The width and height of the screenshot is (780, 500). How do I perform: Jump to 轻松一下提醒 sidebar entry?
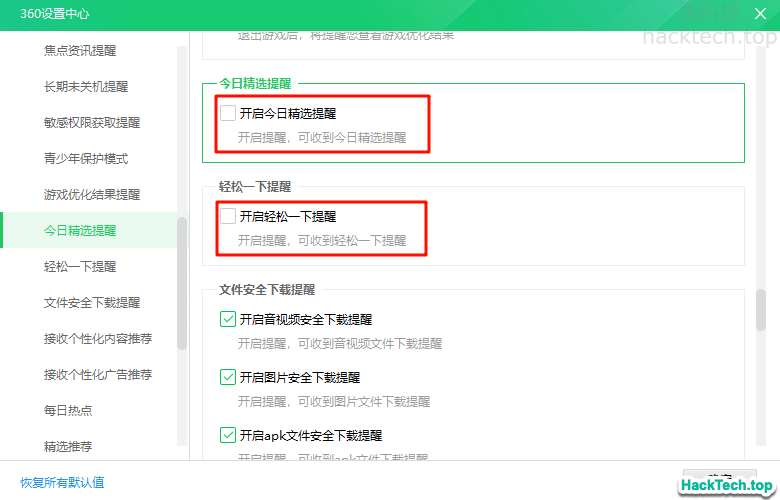coord(80,267)
